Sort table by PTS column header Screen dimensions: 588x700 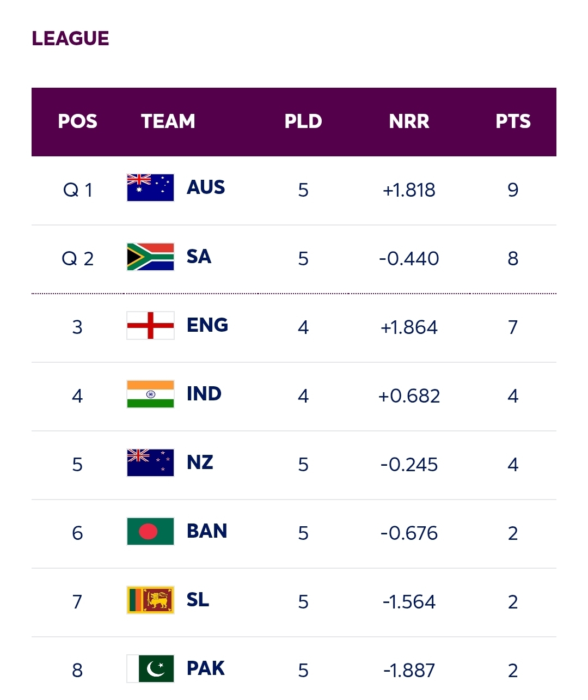(x=513, y=121)
